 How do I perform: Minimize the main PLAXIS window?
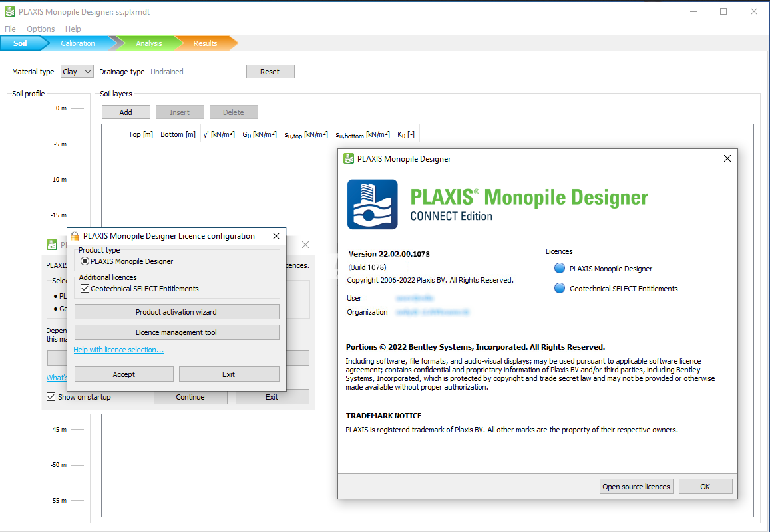click(693, 11)
